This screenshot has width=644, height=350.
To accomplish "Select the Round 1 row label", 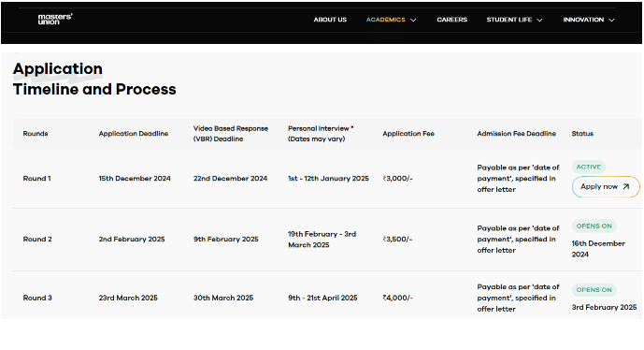I will tap(37, 179).
